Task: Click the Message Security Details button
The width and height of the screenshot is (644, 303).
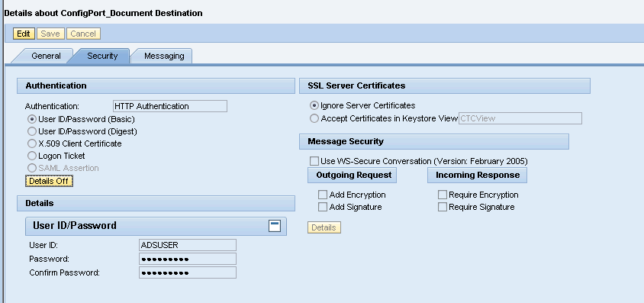Action: coord(324,227)
